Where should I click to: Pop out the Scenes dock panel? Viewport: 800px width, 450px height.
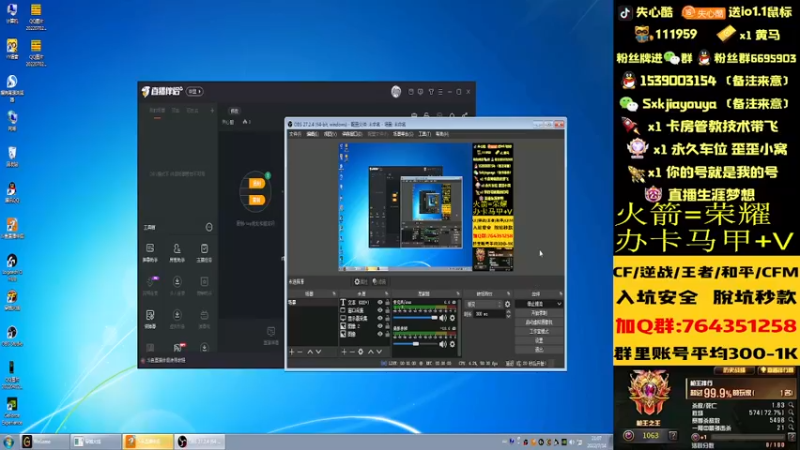(x=334, y=293)
